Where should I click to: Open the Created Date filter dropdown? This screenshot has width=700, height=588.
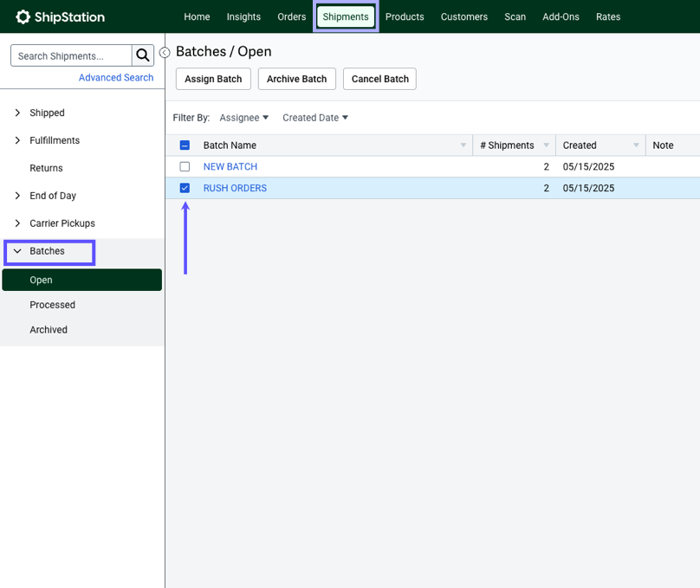point(315,117)
